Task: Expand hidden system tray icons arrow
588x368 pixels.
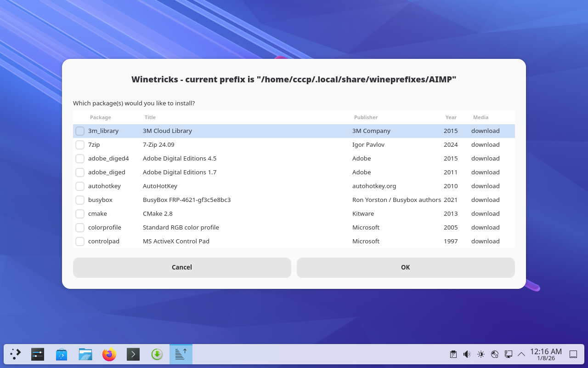Action: (521, 354)
